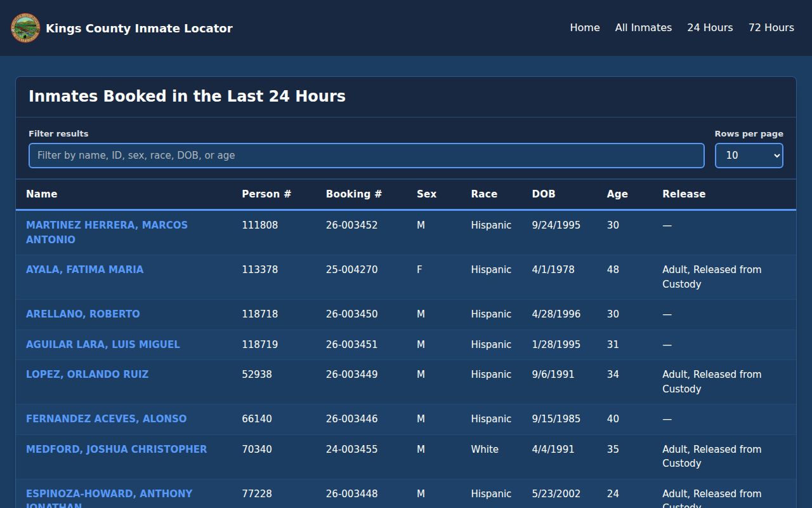The height and width of the screenshot is (508, 812).
Task: Select booking number 25-004270
Action: pyautogui.click(x=351, y=270)
